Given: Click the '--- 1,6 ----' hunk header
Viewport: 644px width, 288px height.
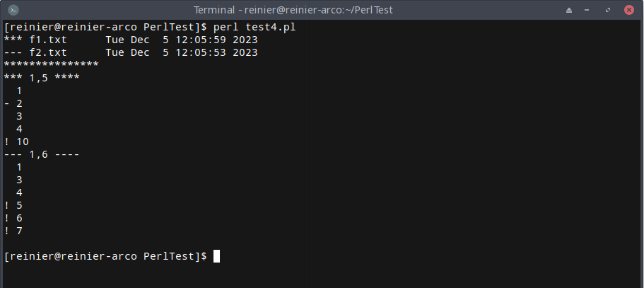Looking at the screenshot, I should coord(41,154).
